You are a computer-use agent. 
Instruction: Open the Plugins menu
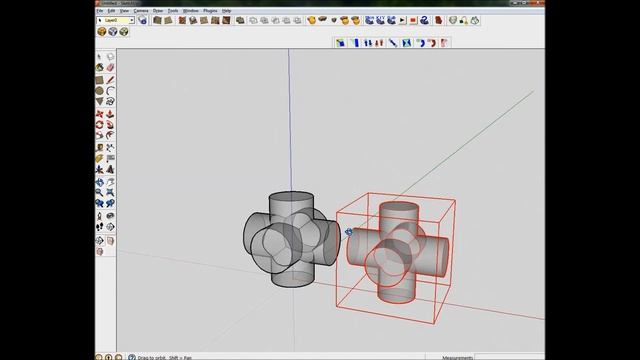point(210,11)
